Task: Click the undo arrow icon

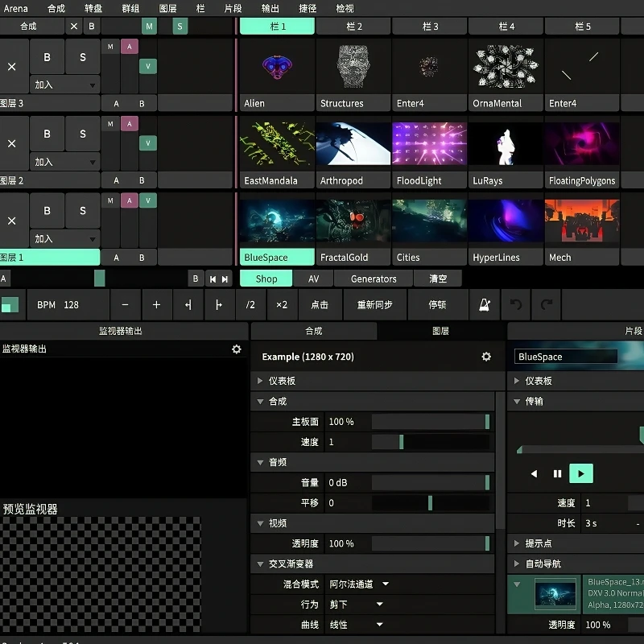Action: [516, 305]
